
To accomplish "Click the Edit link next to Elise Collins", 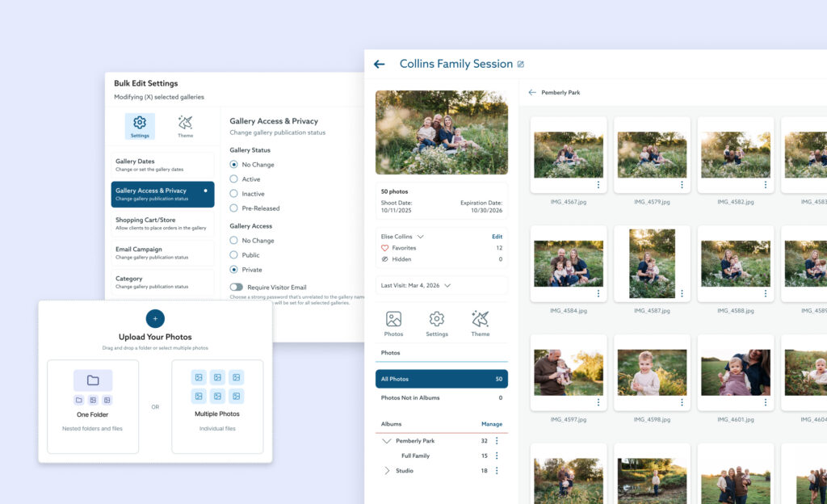I will 497,236.
